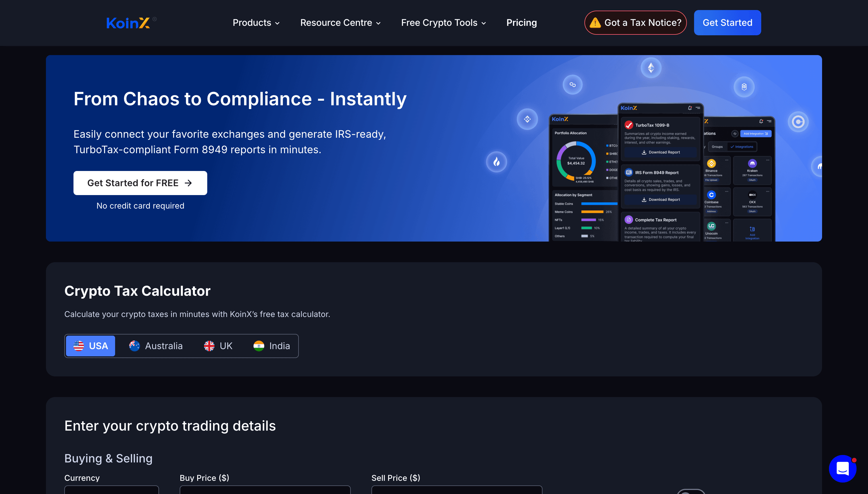Click the blue Get Started button

pyautogui.click(x=727, y=23)
